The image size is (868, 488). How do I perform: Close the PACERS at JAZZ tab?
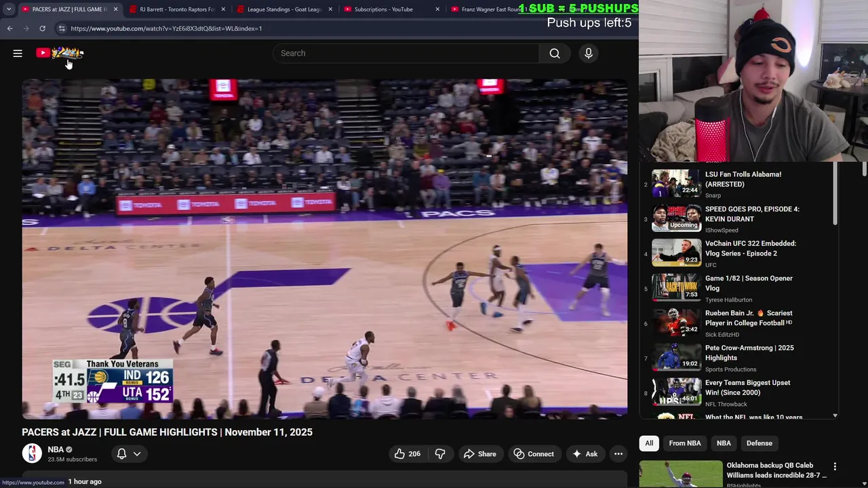coord(115,9)
